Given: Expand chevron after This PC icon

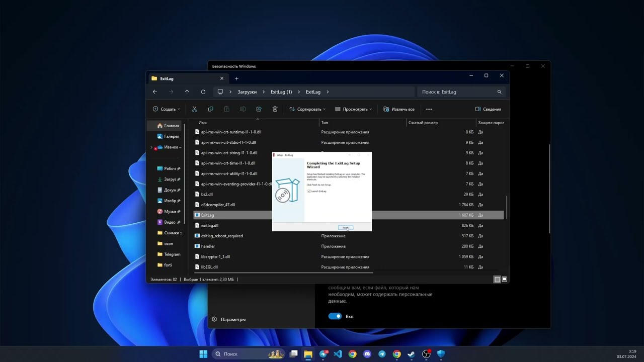Looking at the screenshot, I should tap(231, 92).
